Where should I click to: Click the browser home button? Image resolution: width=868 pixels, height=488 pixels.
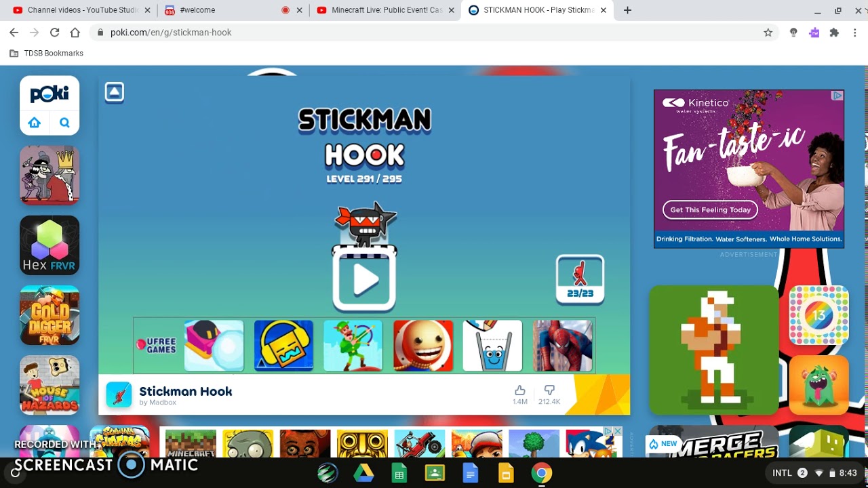(x=75, y=33)
